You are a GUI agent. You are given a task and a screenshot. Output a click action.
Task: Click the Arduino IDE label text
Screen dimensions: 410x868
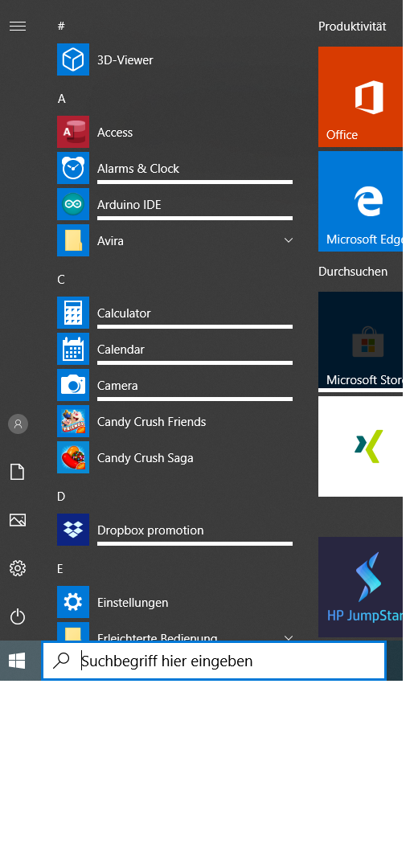[129, 205]
